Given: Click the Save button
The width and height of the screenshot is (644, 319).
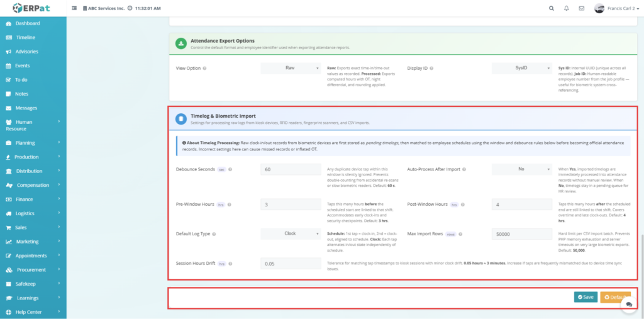Looking at the screenshot, I should tap(586, 297).
